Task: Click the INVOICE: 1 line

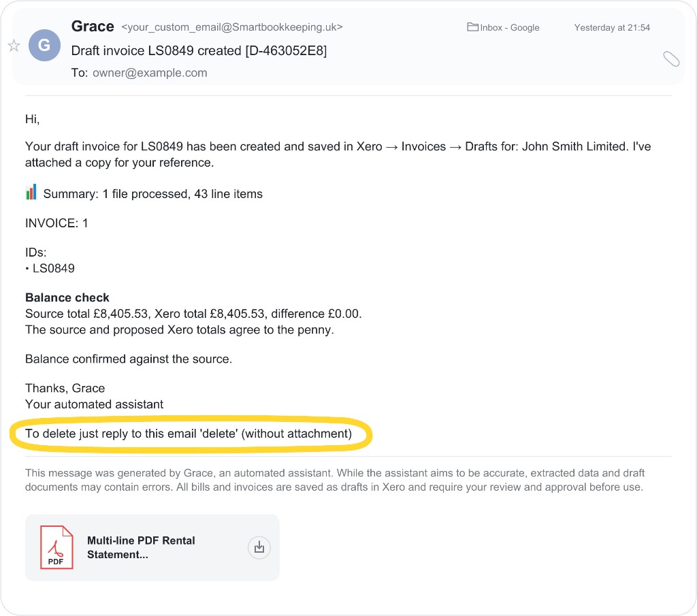Action: click(x=56, y=223)
